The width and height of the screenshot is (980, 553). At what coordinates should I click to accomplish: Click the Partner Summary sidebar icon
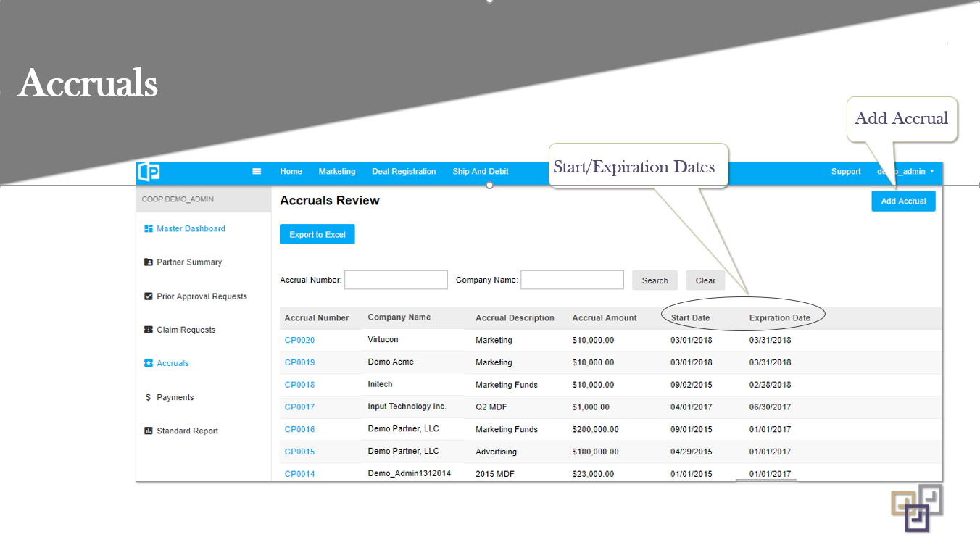147,262
